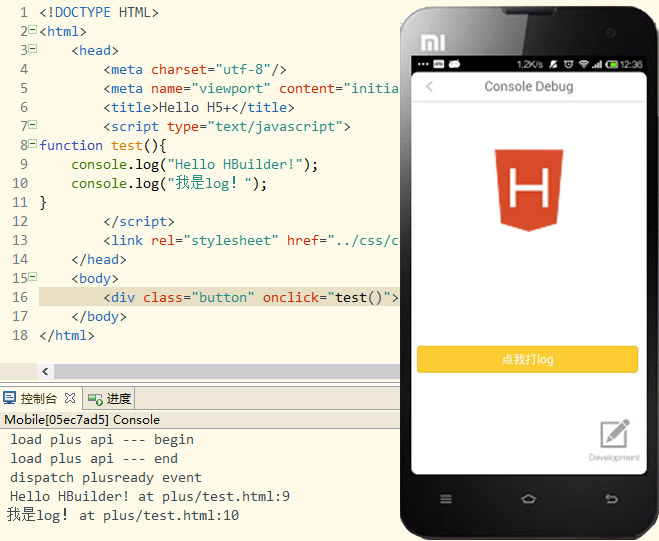The width and height of the screenshot is (659, 541).
Task: Tap the battery icon in phone status bar
Action: [x=612, y=64]
